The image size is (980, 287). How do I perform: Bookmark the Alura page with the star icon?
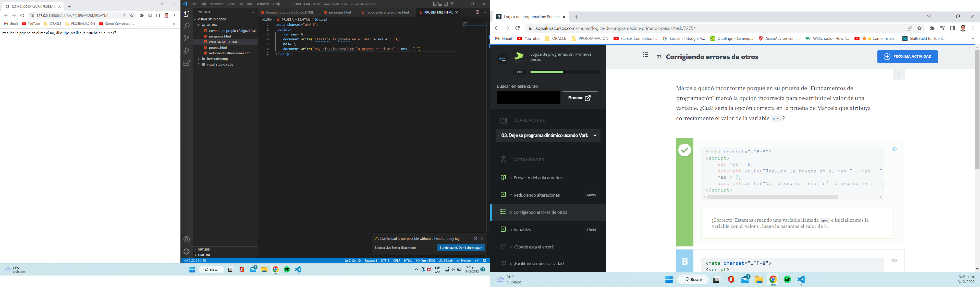point(920,28)
